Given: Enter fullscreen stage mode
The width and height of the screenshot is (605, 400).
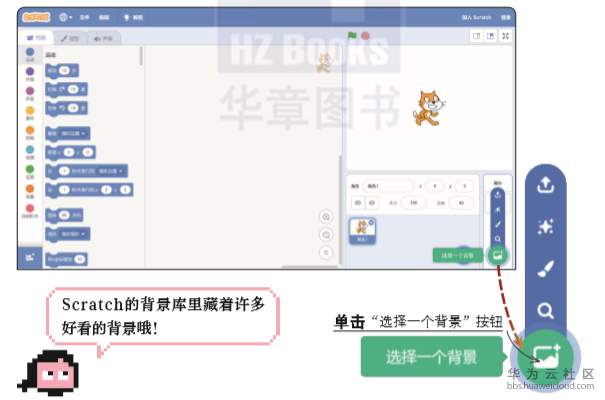Looking at the screenshot, I should click(505, 36).
